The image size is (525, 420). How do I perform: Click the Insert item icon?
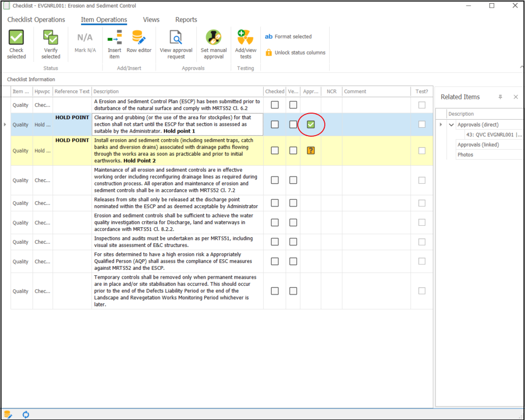115,38
